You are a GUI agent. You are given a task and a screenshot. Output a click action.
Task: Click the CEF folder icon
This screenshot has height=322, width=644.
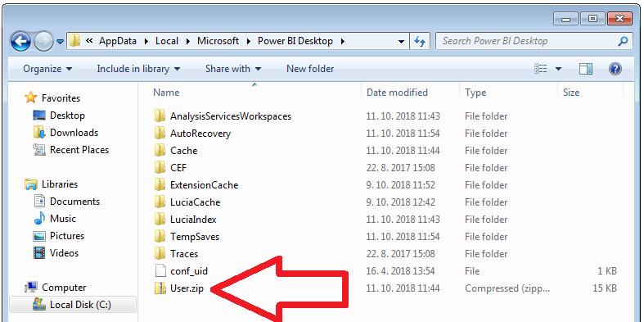pos(160,168)
